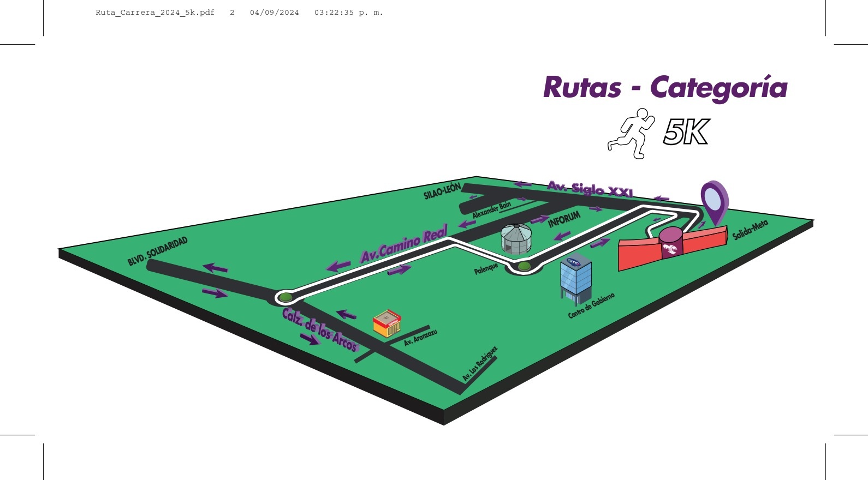
Task: Click the "Av. Siglo XXI" street label
Action: (590, 189)
